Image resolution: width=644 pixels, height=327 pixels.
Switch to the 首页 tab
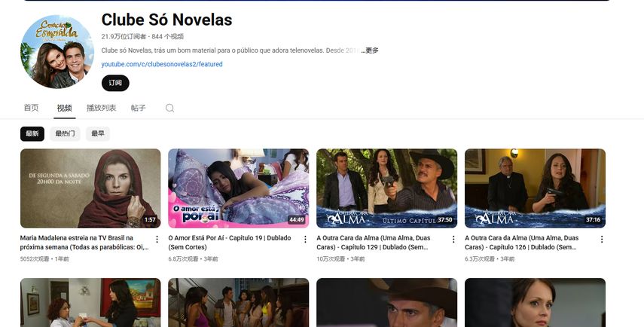click(x=31, y=108)
